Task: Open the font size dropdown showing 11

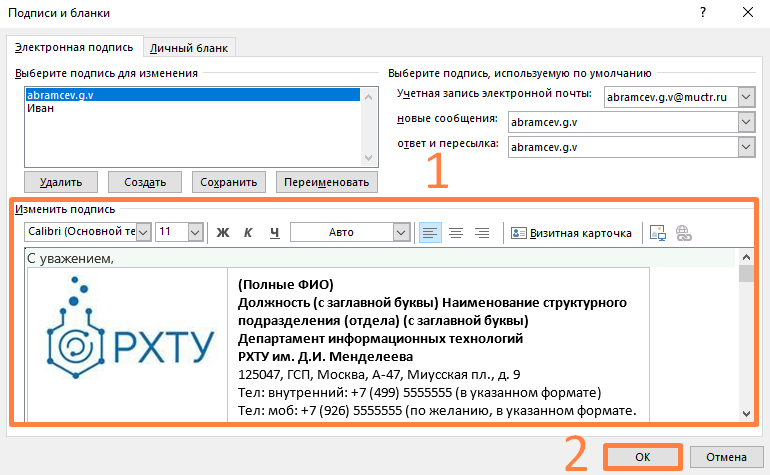Action: [195, 232]
